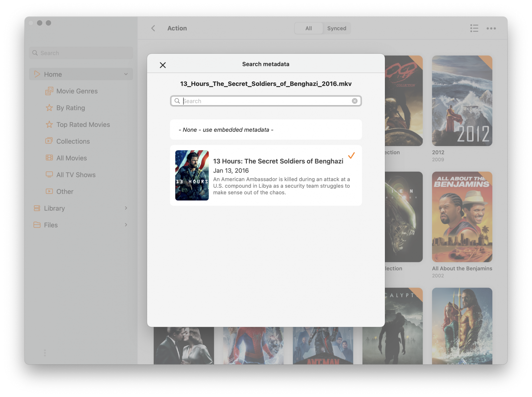Viewport: 532px width, 397px height.
Task: Open Other in sidebar
Action: [65, 192]
